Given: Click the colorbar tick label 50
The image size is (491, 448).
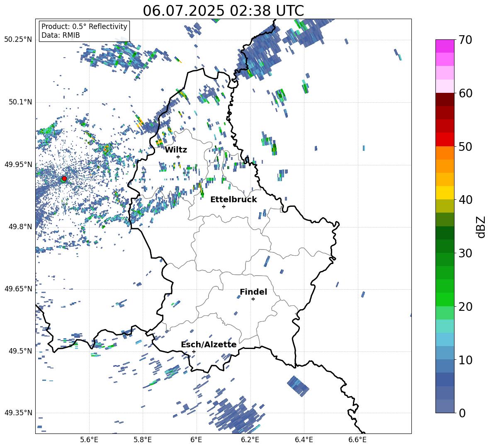Looking at the screenshot, I should [x=465, y=147].
